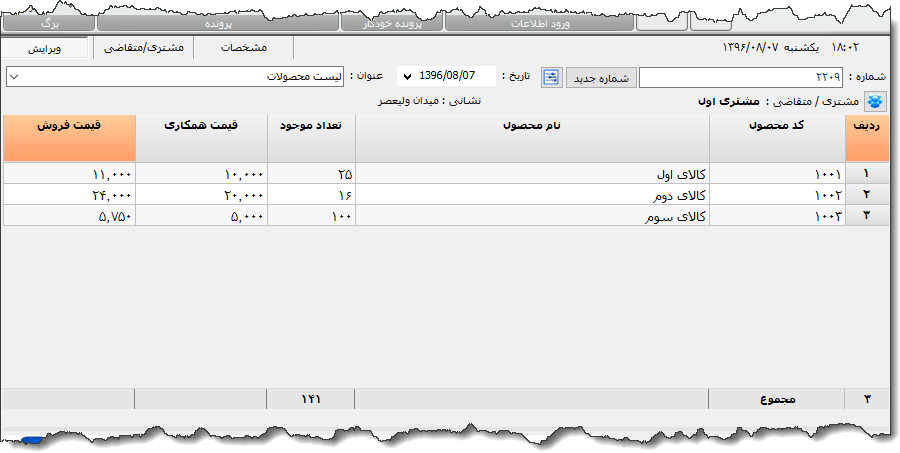Click the تعداد موجود column header
The height and width of the screenshot is (453, 900).
pos(311,137)
